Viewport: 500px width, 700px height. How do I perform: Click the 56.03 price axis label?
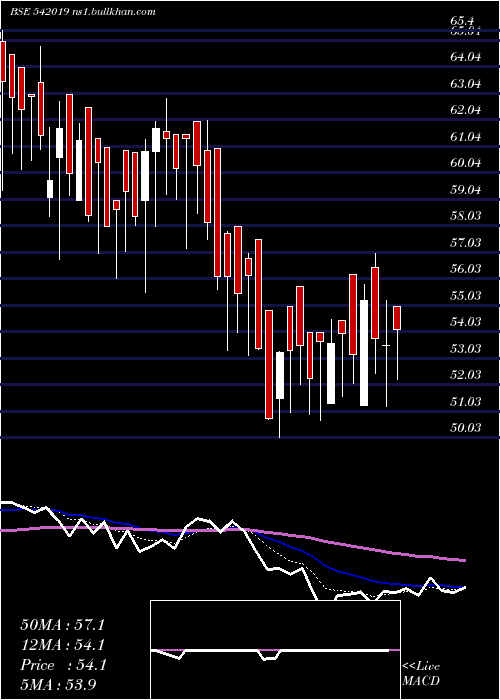[466, 269]
